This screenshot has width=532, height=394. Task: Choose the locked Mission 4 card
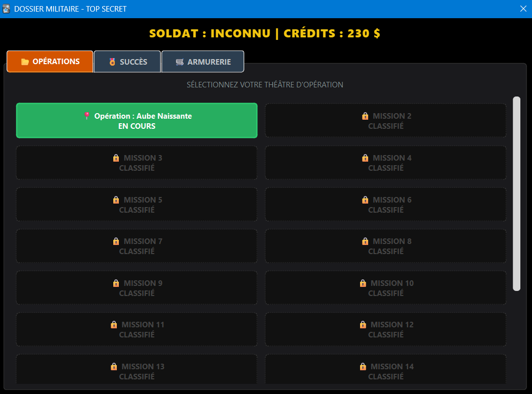[385, 163]
